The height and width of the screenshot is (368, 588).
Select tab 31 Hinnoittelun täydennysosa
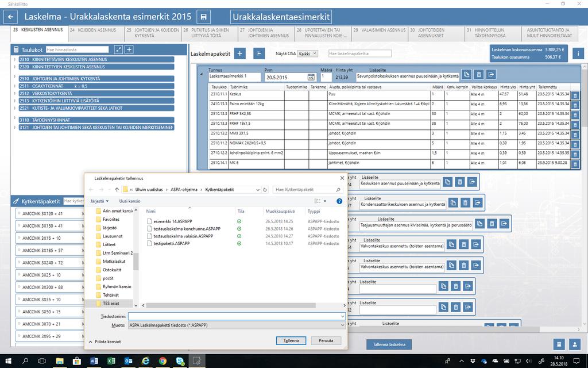click(x=493, y=34)
